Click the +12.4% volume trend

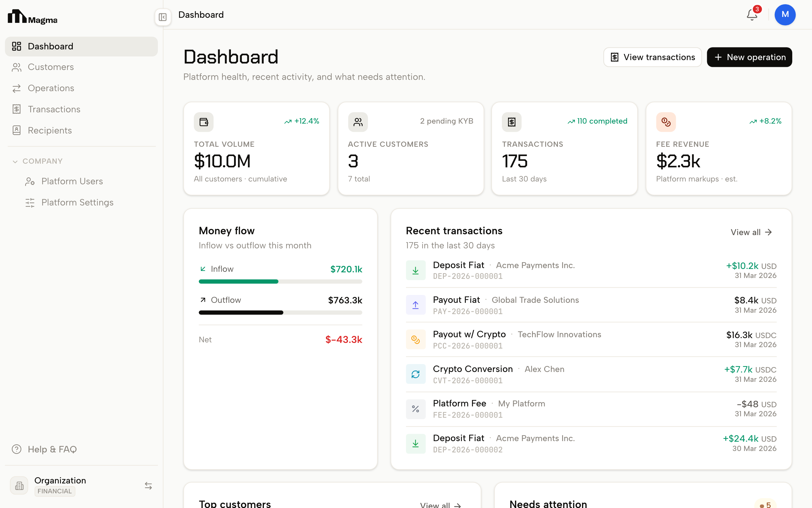tap(302, 121)
